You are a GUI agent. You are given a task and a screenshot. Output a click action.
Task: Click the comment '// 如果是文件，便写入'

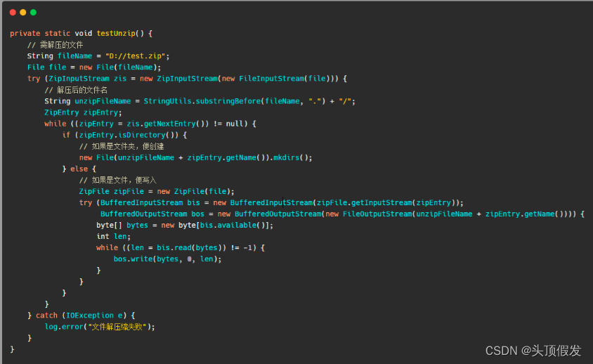pos(117,180)
